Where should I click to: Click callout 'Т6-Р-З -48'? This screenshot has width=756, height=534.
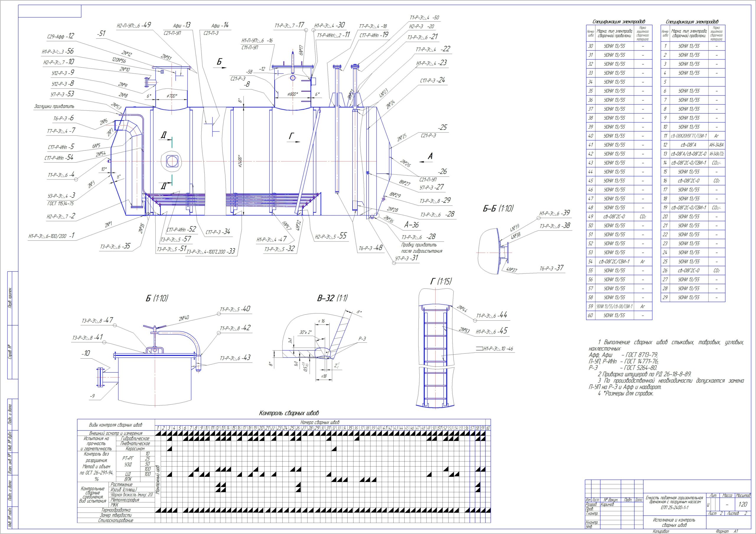pyautogui.click(x=370, y=248)
